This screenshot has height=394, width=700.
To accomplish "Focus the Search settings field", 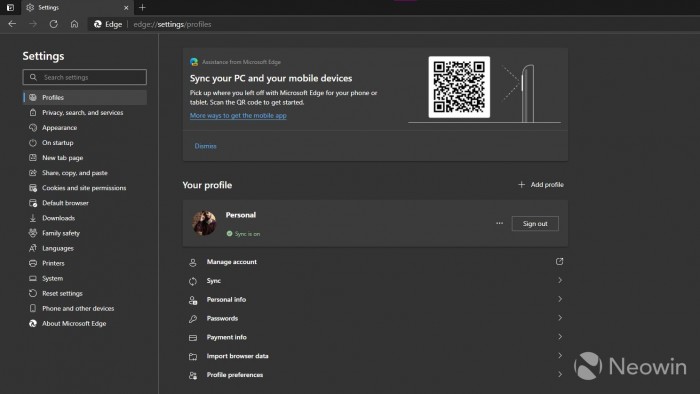I will pos(84,77).
